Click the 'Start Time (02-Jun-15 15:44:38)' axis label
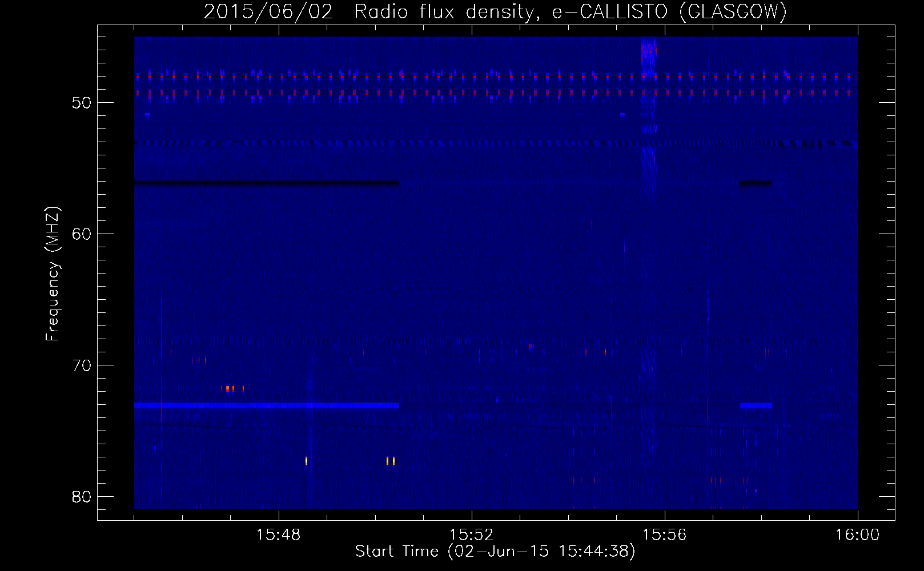This screenshot has height=571, width=924. point(495,551)
